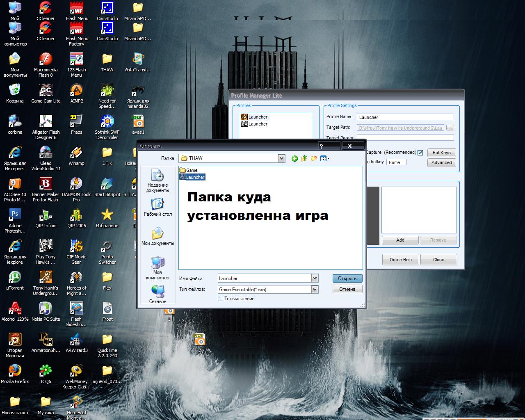Launch Ulead VideoStudio 11

click(46, 158)
